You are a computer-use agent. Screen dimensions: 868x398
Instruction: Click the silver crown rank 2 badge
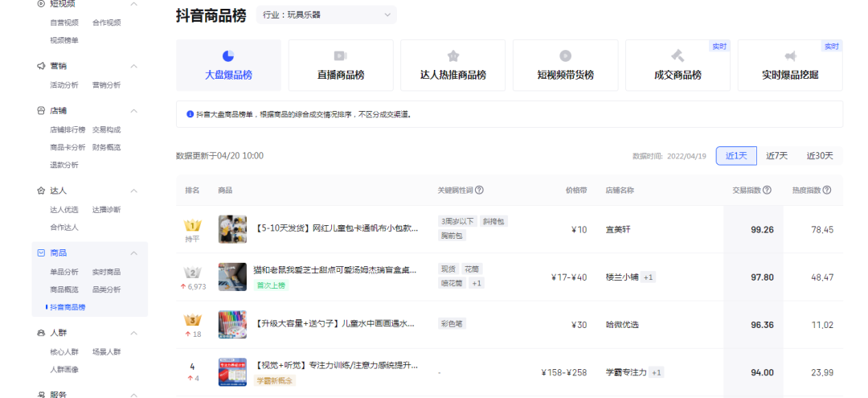point(193,273)
